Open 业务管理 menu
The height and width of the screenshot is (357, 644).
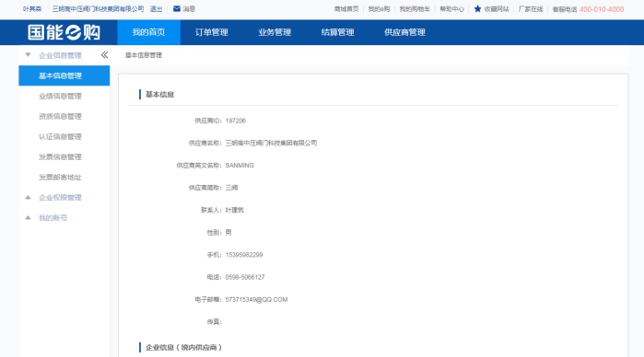point(275,32)
